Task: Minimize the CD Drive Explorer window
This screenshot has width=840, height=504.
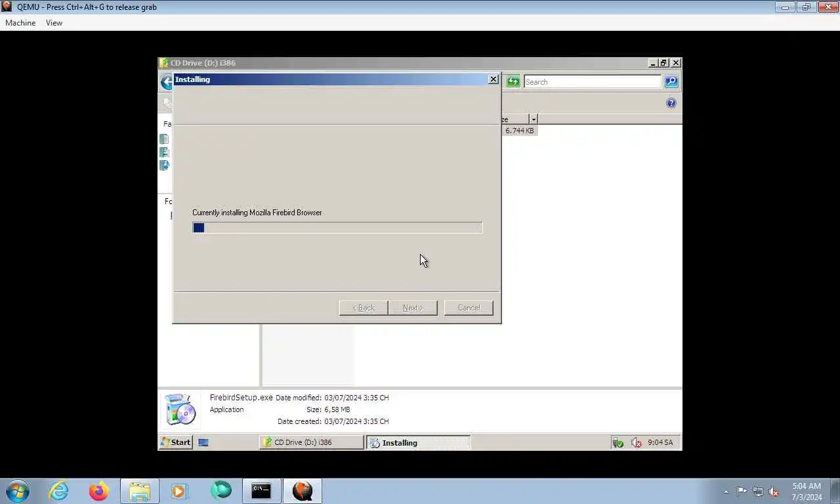Action: coord(653,63)
